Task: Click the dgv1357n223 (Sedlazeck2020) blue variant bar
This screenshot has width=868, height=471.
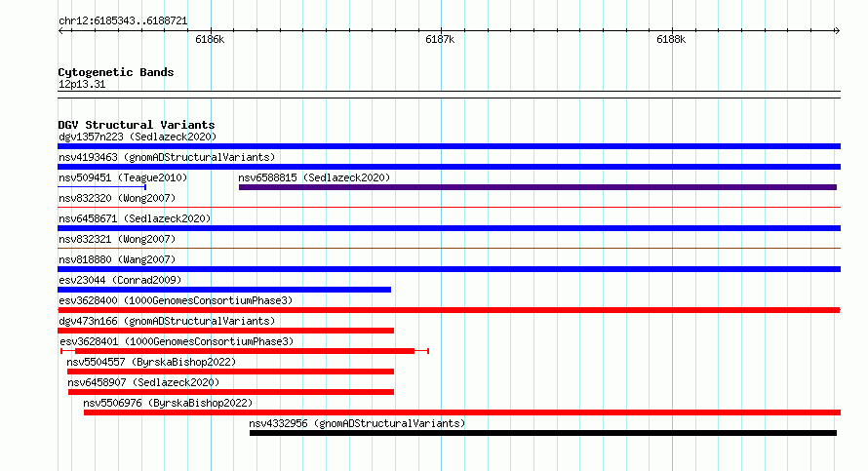Action: [x=449, y=146]
